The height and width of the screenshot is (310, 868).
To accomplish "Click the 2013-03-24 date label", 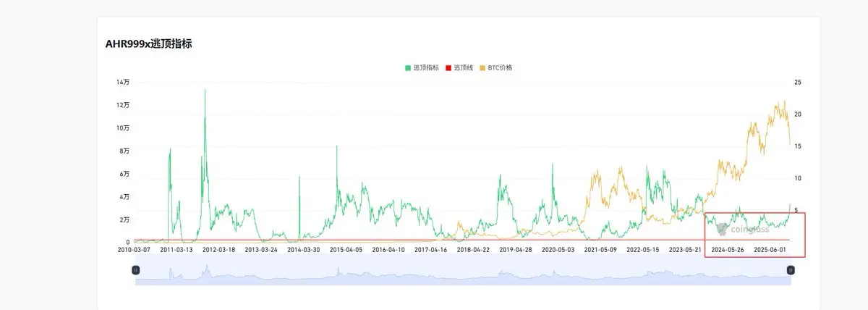I will 262,249.
